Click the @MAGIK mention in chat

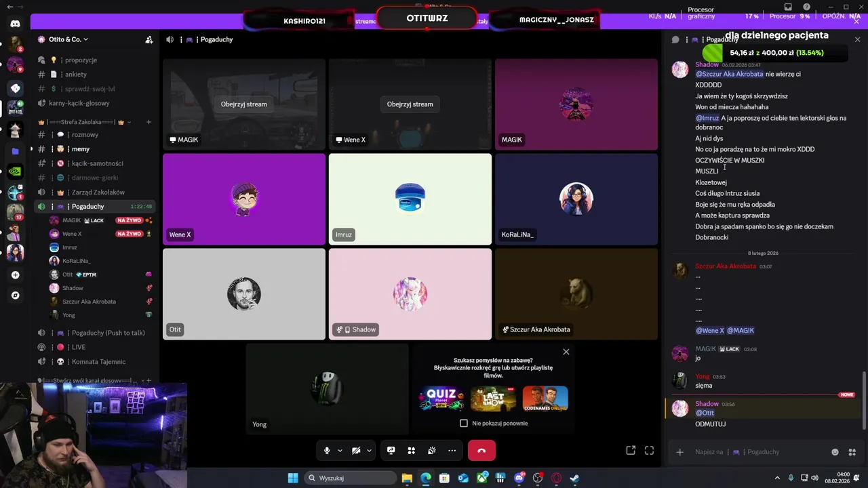coord(741,331)
